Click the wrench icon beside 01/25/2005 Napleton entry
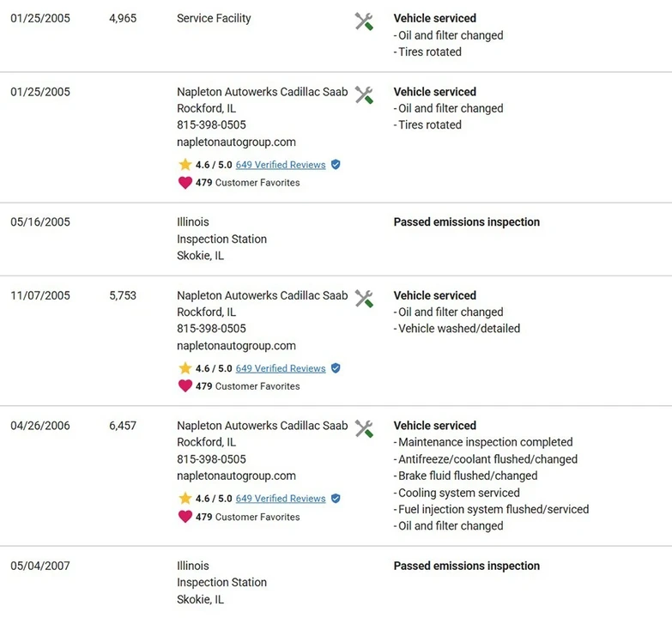 (x=364, y=95)
